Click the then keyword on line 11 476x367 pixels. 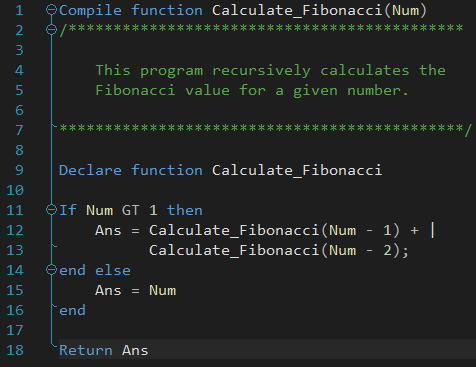(184, 210)
